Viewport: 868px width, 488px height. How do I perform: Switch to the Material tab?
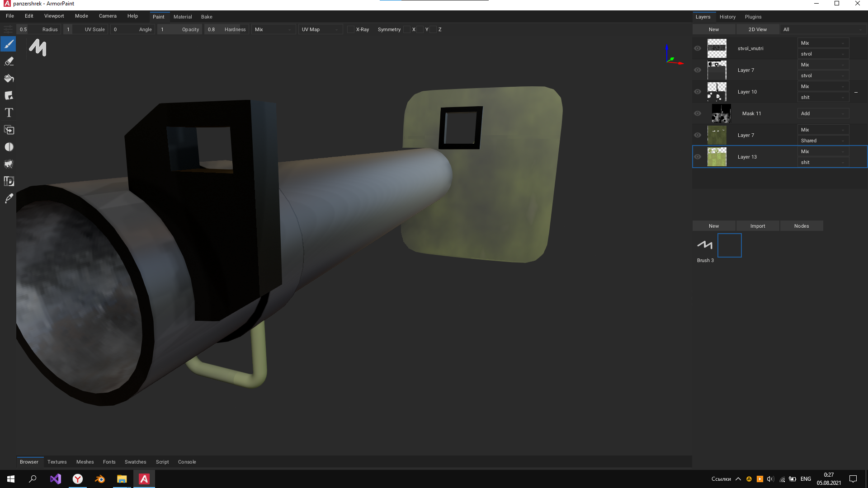click(183, 17)
